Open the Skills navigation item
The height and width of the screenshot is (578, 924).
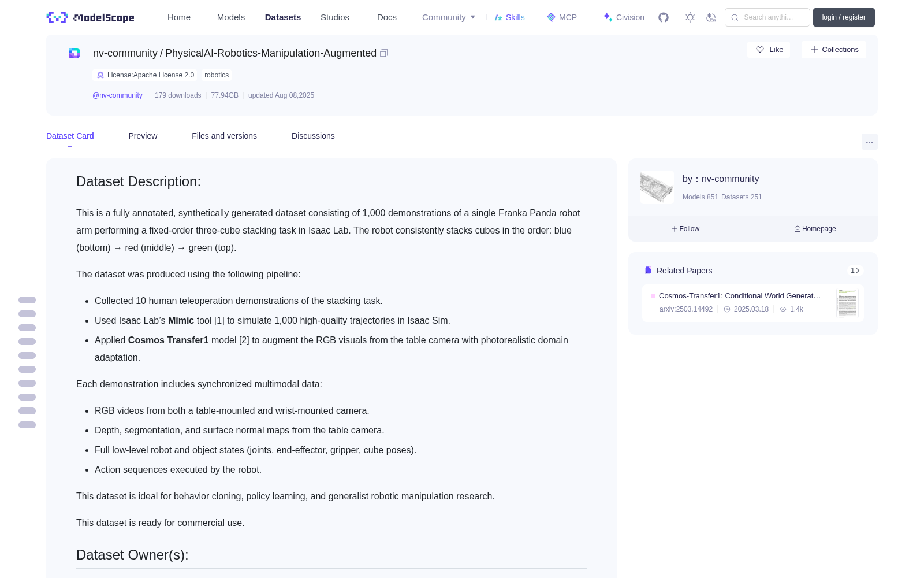(509, 17)
